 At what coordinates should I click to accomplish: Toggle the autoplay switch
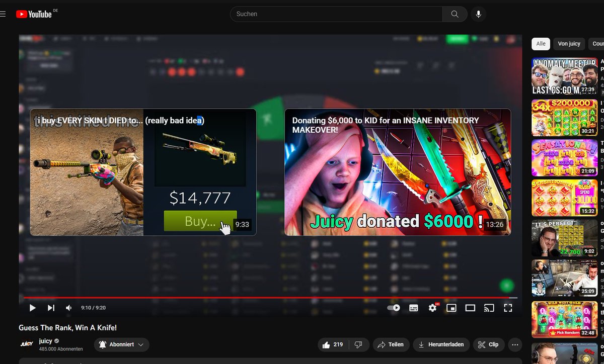pyautogui.click(x=394, y=308)
